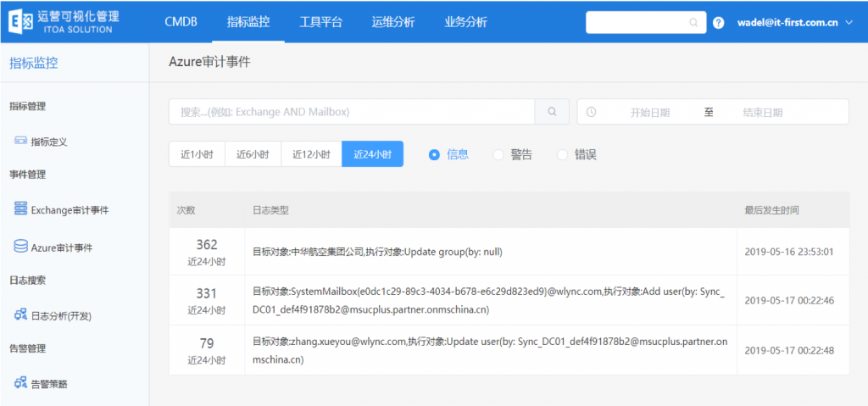Click the count 331 cell

(x=207, y=300)
